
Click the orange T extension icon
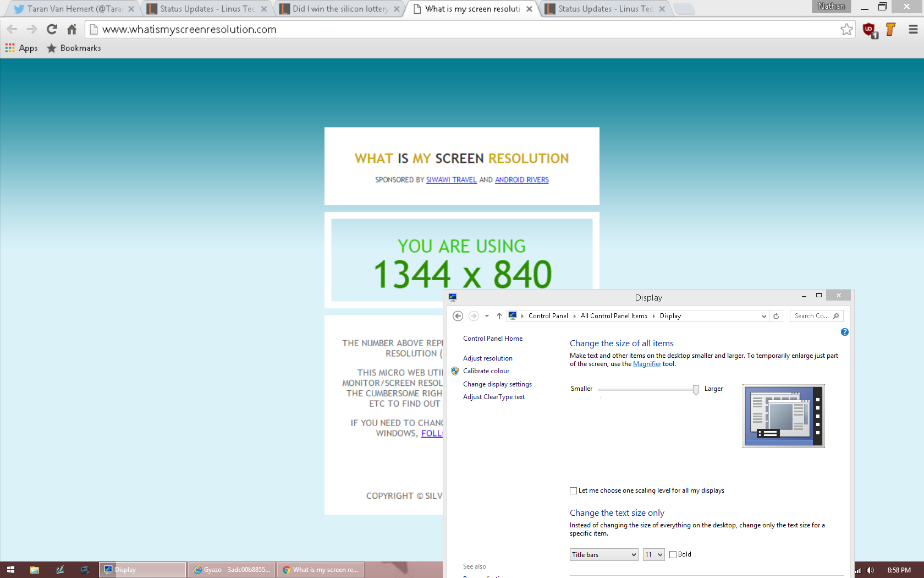click(891, 29)
